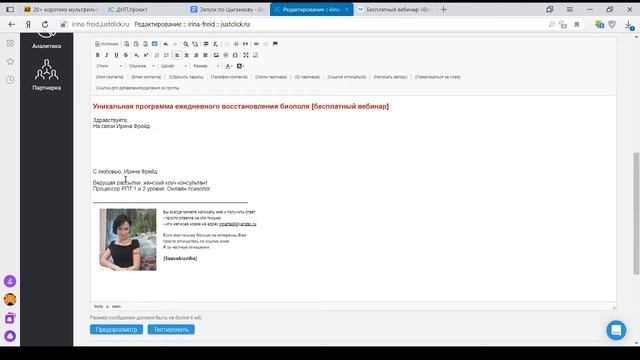Image resolution: width=640 pixels, height=360 pixels.
Task: Open a new browser tab
Action: (x=444, y=9)
